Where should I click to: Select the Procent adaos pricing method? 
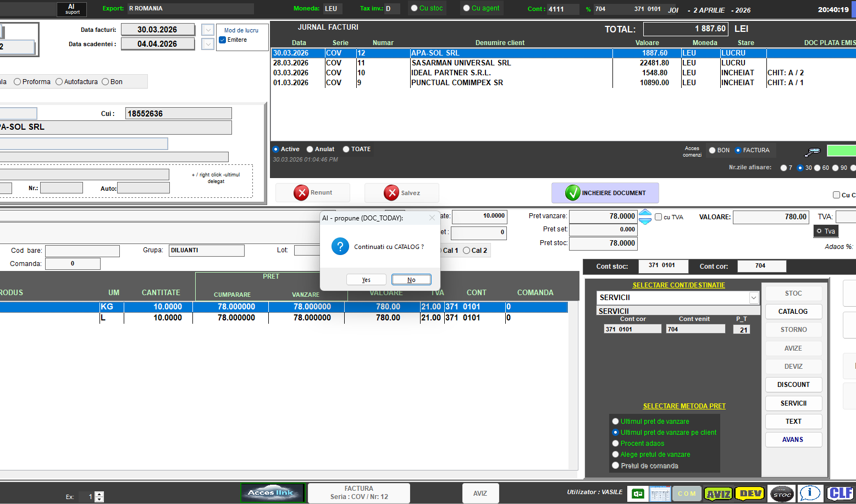pos(616,443)
